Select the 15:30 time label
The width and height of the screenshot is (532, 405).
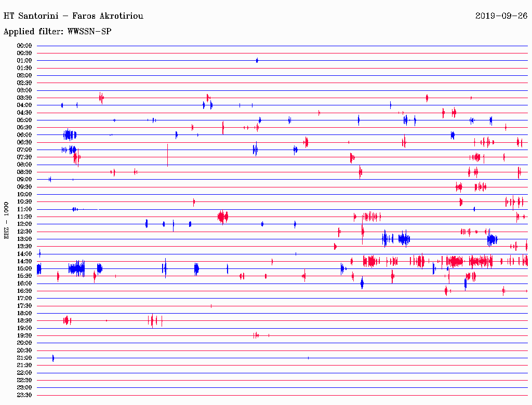point(24,276)
